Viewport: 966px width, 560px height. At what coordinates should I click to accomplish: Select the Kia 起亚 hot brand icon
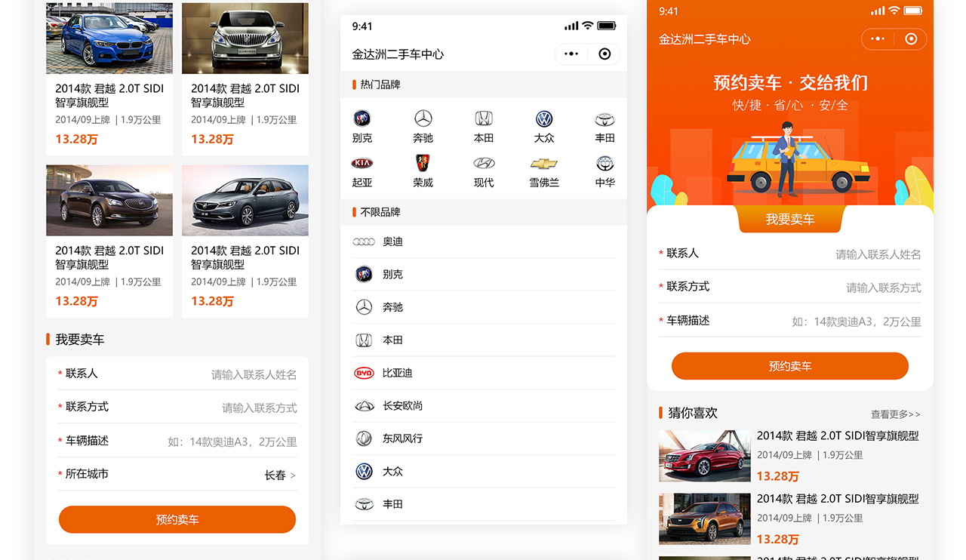362,163
